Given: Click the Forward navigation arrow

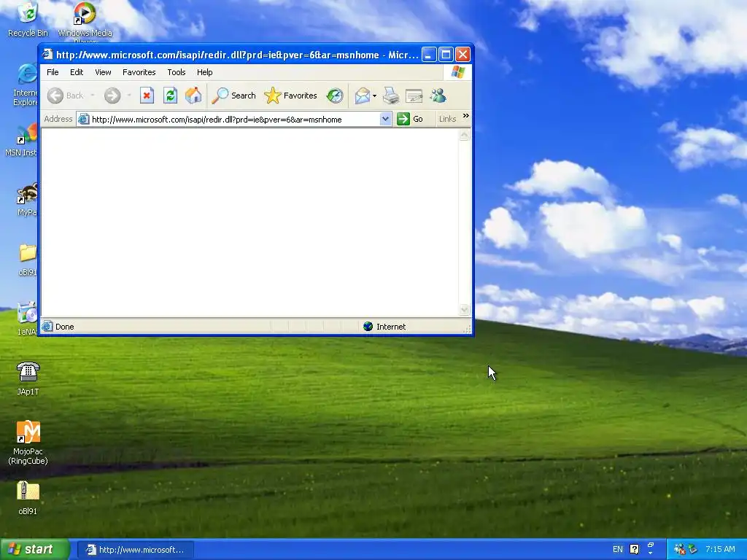Looking at the screenshot, I should point(112,96).
